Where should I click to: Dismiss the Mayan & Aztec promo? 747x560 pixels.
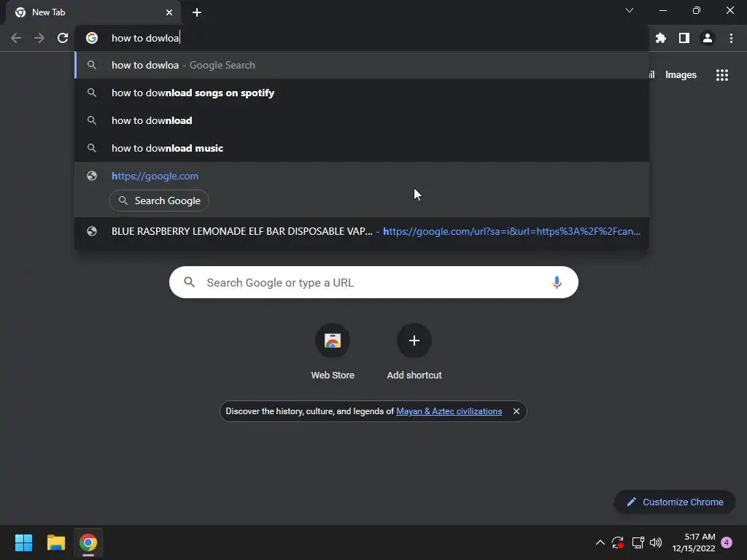(x=516, y=411)
